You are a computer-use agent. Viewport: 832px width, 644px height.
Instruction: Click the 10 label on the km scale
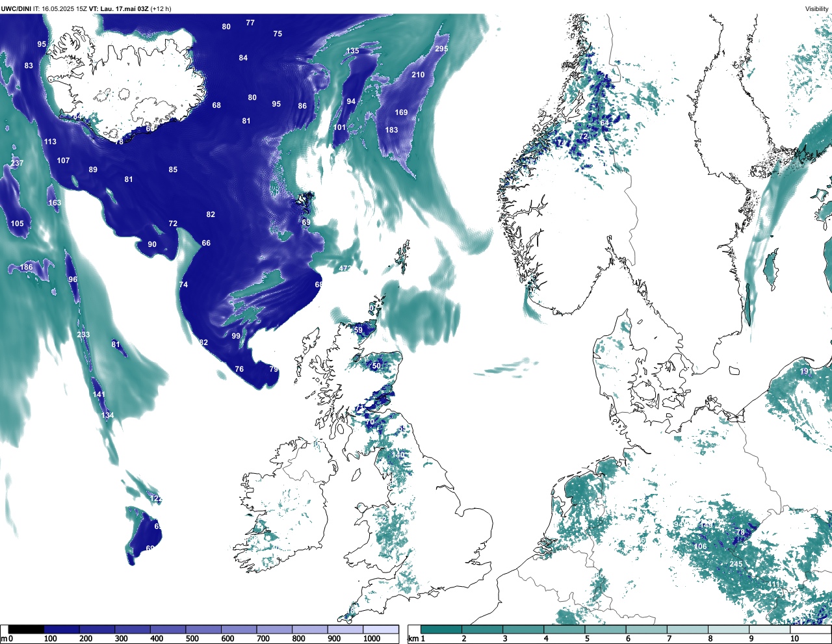794,639
